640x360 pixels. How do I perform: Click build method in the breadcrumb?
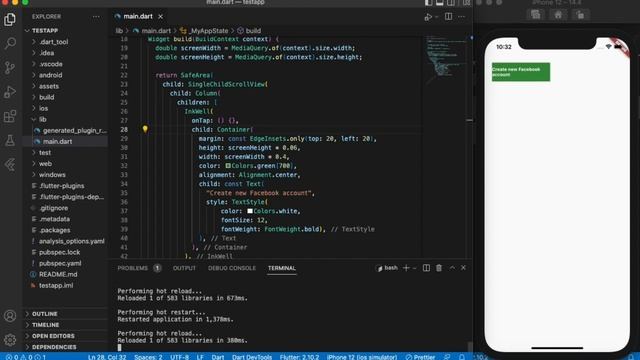(x=253, y=31)
